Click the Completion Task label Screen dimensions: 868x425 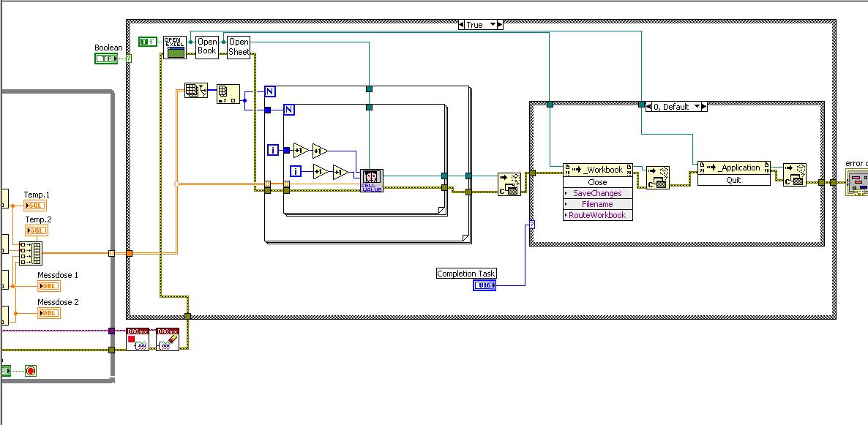pos(466,274)
